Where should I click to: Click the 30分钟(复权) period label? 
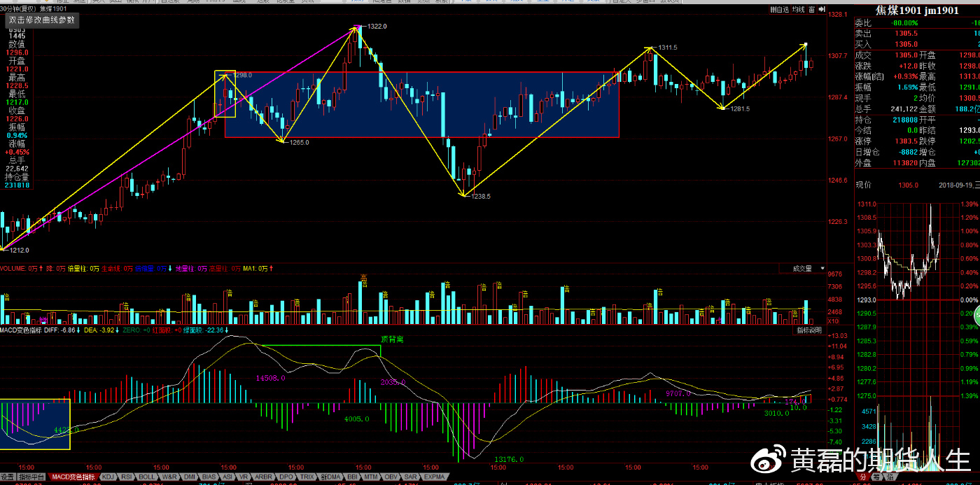click(16, 8)
